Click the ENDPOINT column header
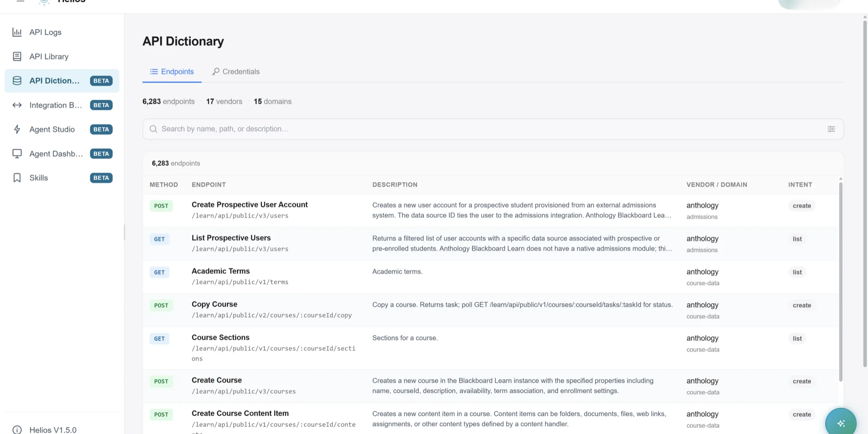The height and width of the screenshot is (434, 868). 208,185
